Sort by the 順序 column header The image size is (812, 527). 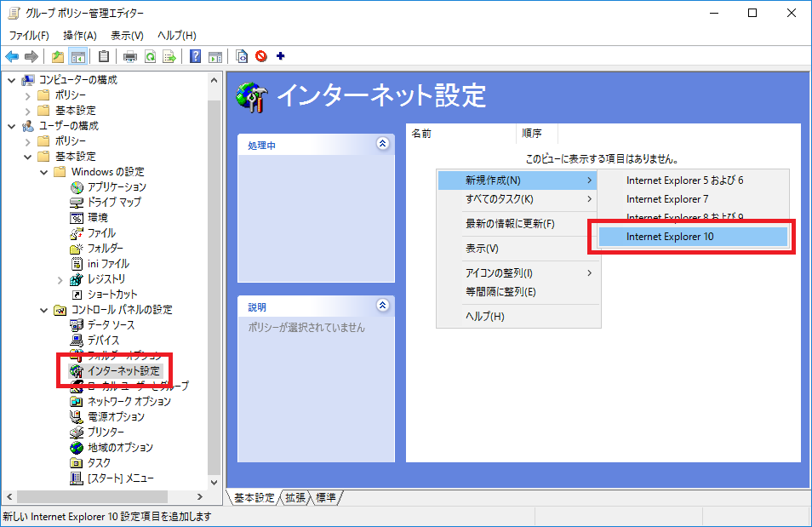[x=537, y=134]
